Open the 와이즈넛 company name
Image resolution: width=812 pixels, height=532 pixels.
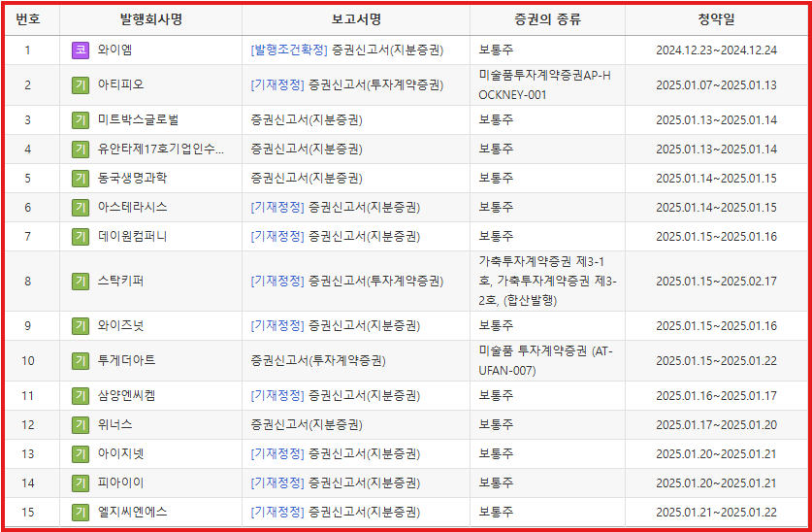point(120,326)
